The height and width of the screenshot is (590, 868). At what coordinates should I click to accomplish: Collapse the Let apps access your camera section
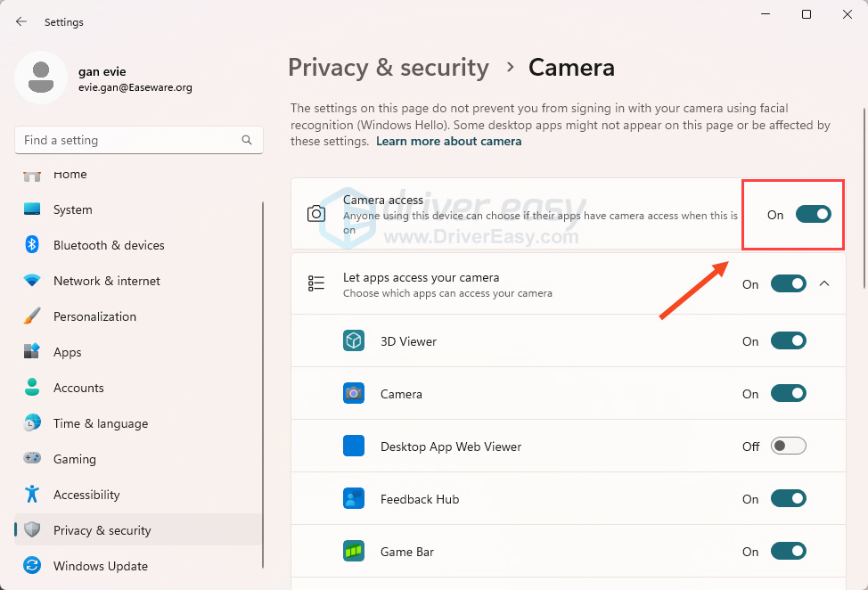pyautogui.click(x=824, y=283)
